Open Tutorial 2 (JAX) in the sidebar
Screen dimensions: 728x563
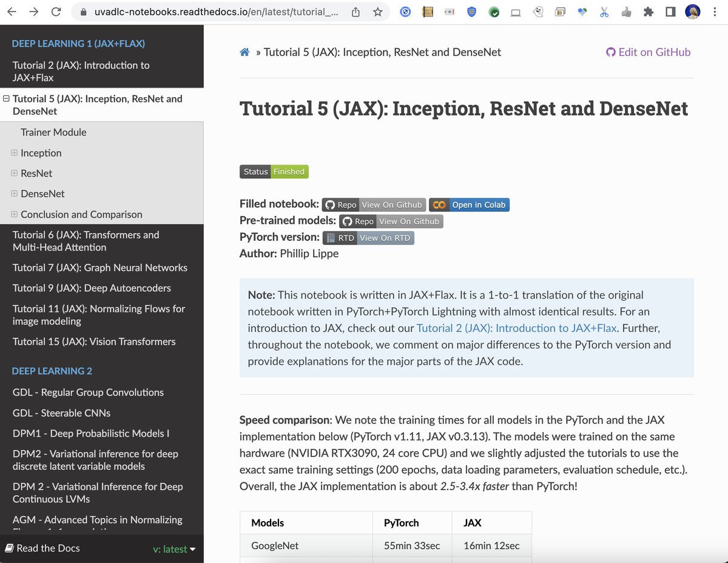click(x=81, y=72)
